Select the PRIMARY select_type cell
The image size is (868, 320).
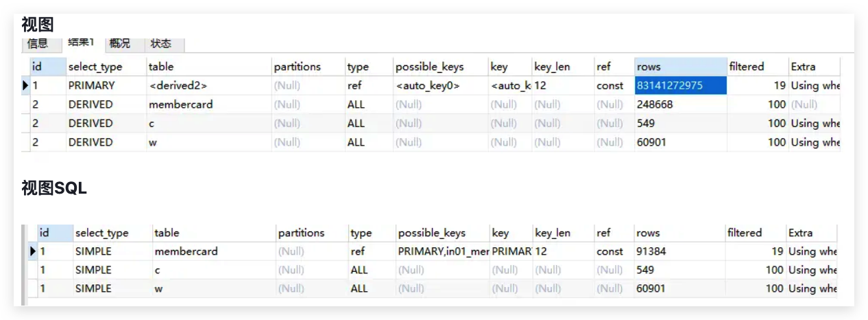[105, 86]
